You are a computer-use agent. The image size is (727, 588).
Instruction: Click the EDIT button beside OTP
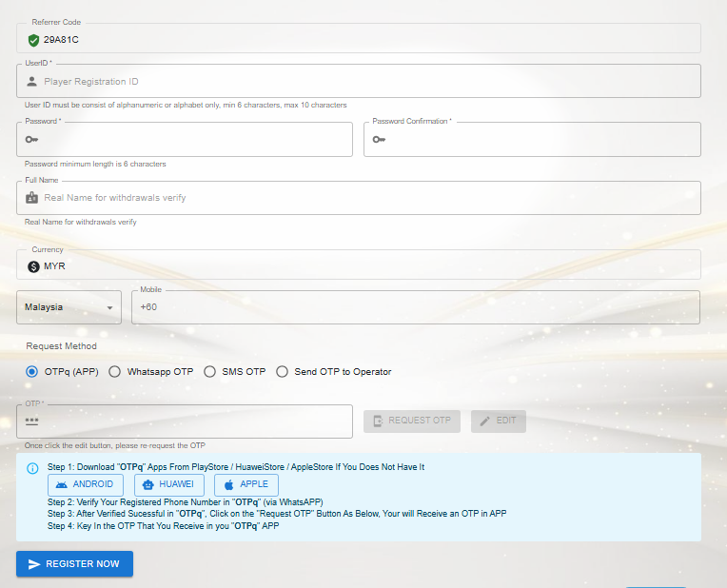498,421
